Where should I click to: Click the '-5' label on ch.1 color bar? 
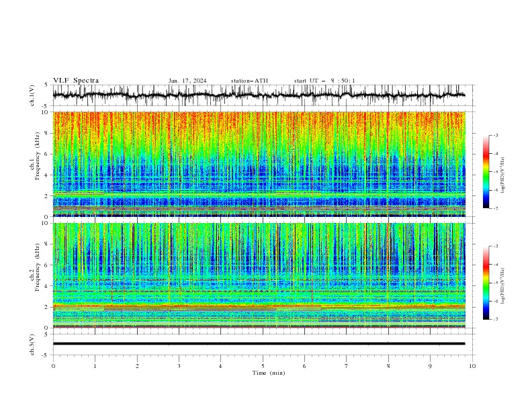[496, 172]
